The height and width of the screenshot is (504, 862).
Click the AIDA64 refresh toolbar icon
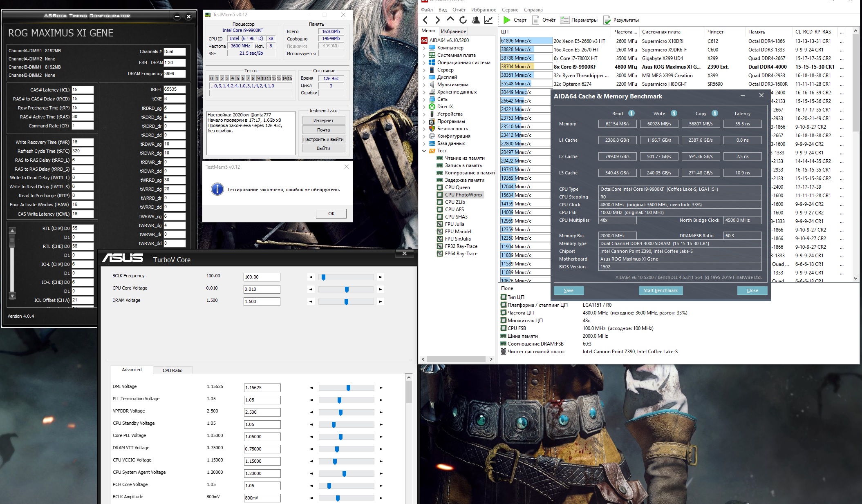463,20
